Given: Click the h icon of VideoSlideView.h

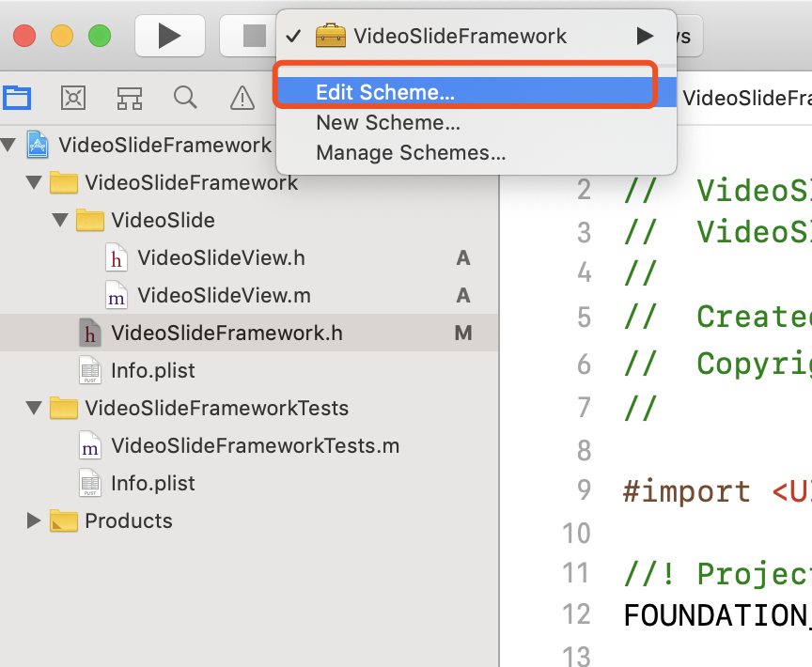Looking at the screenshot, I should coord(117,257).
